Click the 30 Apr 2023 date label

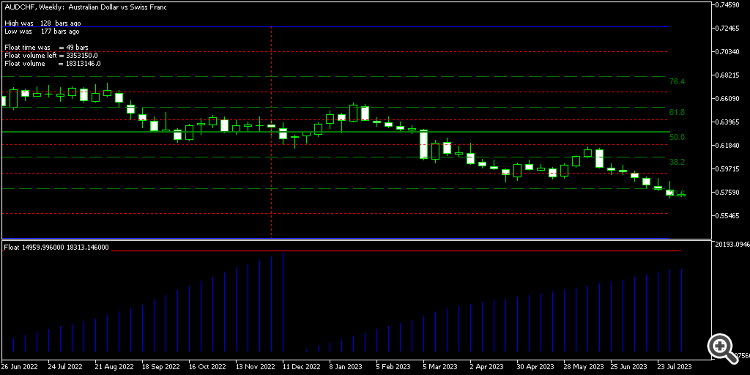pyautogui.click(x=536, y=367)
